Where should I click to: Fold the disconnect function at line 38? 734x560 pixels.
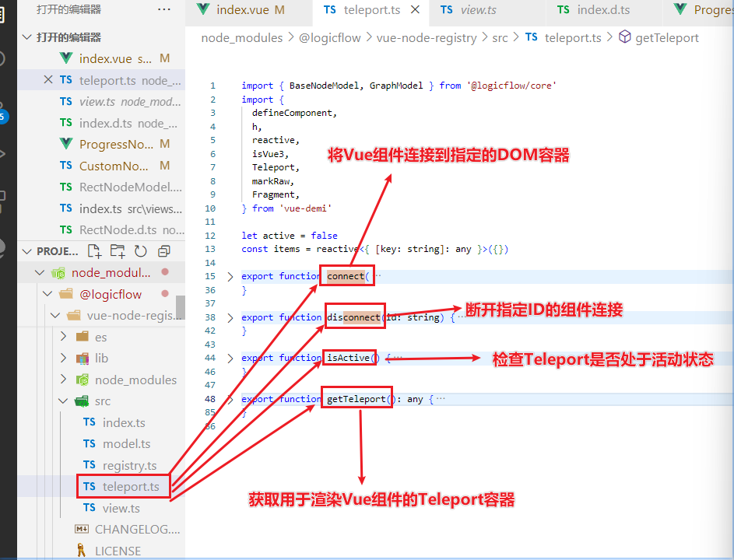tap(230, 317)
